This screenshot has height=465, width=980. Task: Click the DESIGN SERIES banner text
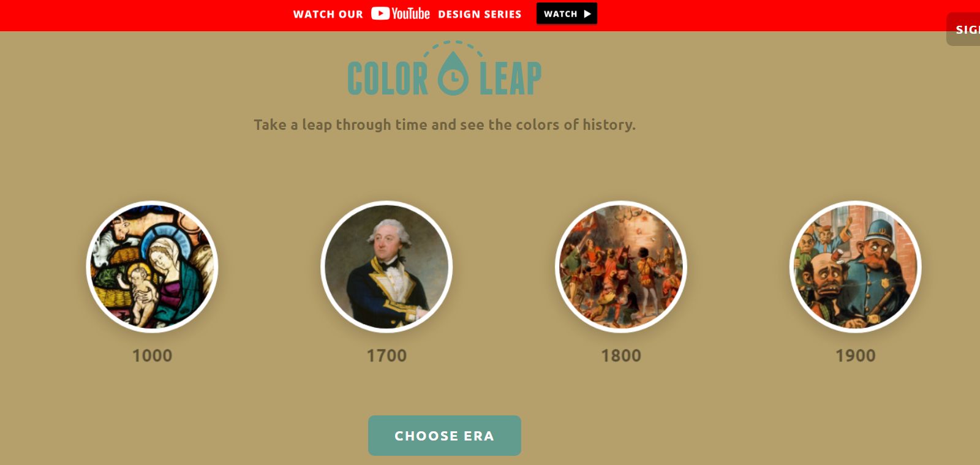click(x=480, y=14)
